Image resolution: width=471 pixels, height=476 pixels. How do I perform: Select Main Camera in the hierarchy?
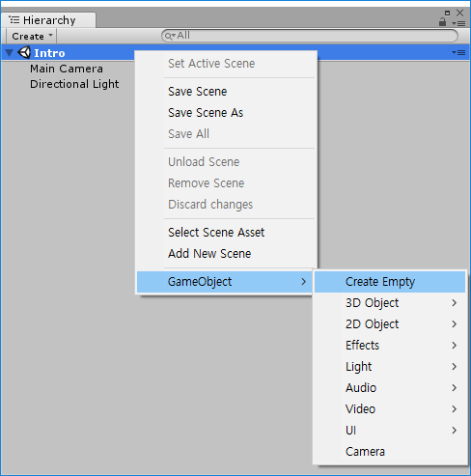click(x=67, y=69)
